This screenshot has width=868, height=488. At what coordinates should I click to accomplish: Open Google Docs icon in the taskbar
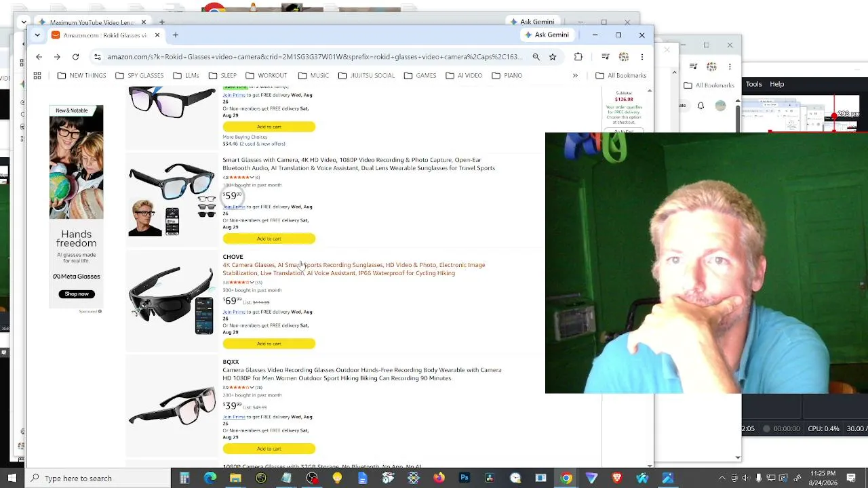[x=363, y=479]
